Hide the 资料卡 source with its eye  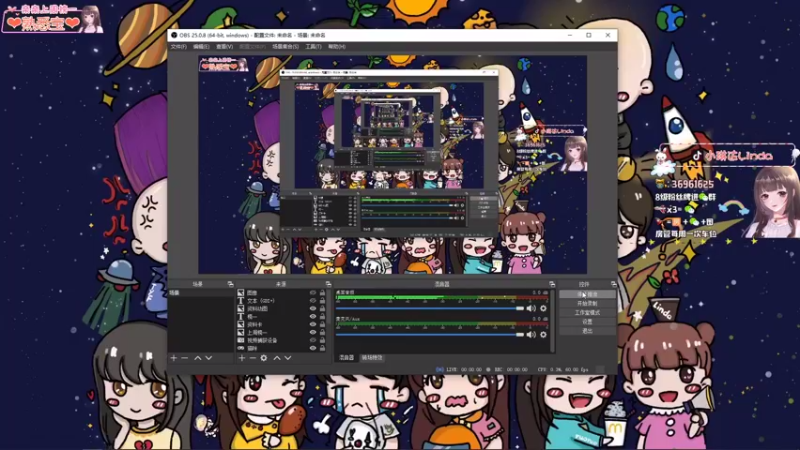pos(313,324)
